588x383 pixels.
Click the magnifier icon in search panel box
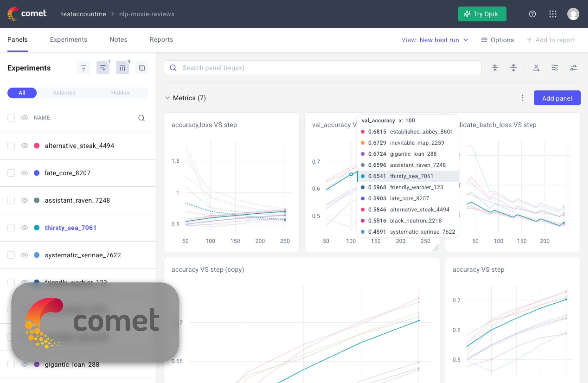click(173, 68)
